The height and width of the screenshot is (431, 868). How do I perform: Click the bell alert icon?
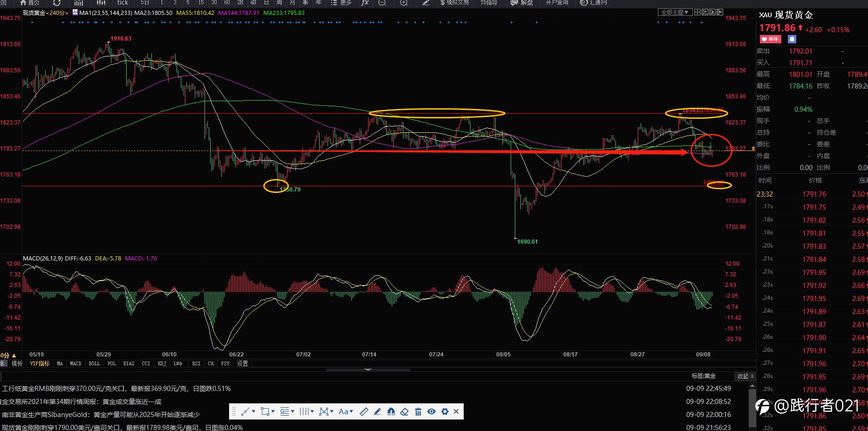click(792, 39)
